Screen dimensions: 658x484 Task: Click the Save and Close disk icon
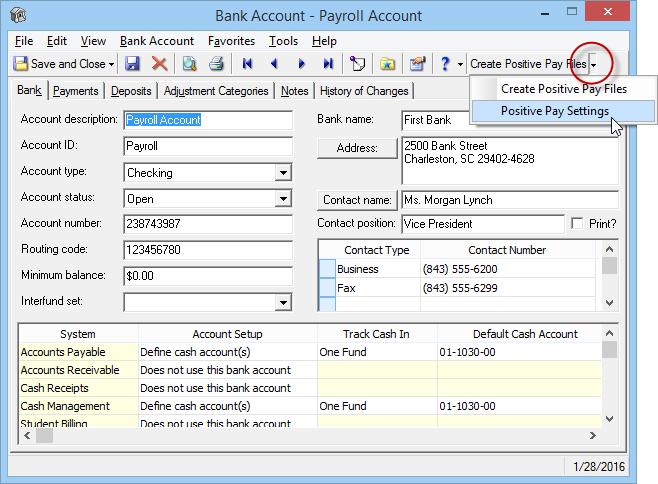point(21,64)
